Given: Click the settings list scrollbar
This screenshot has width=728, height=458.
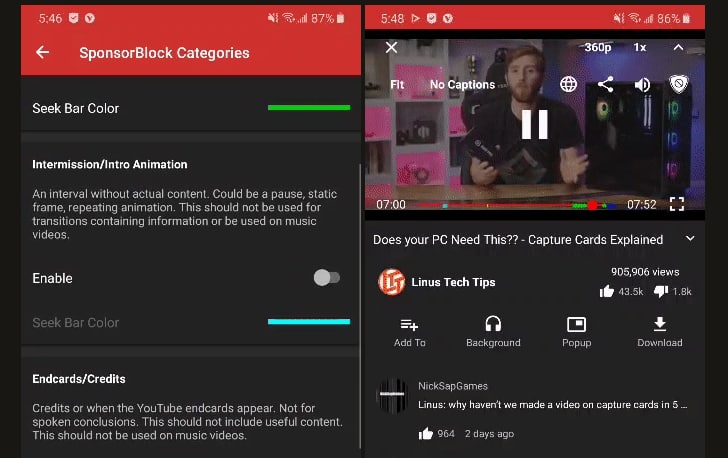Looking at the screenshot, I should [360, 306].
